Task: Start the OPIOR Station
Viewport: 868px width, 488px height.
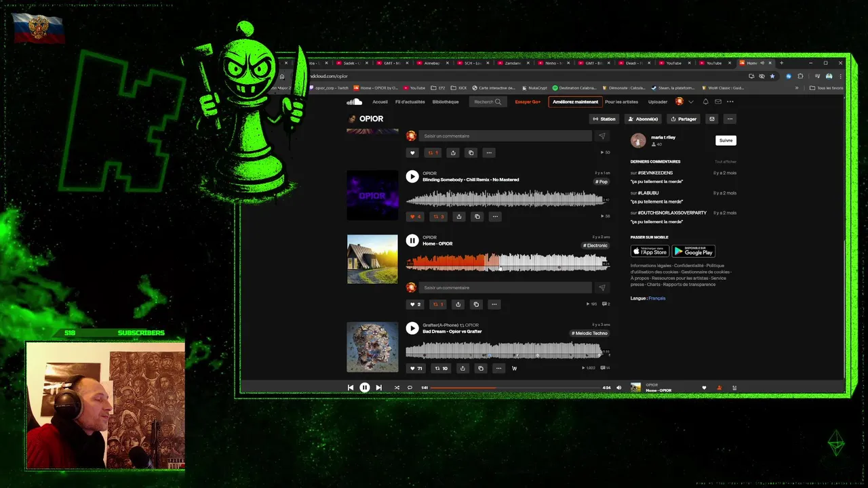Action: pyautogui.click(x=604, y=119)
